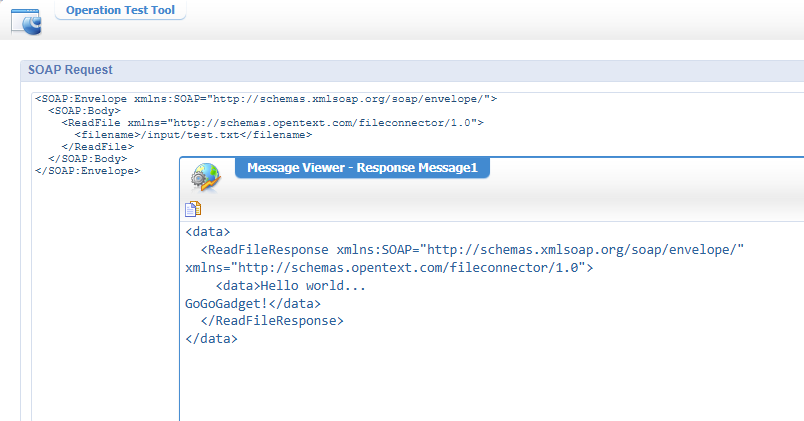Click the Message Viewer - Response Message1 title

coord(361,167)
